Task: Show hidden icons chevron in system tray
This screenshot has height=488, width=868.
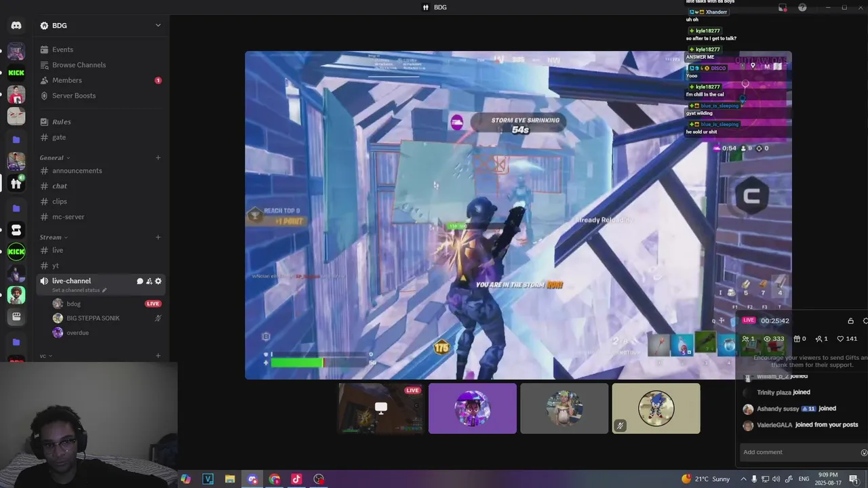Action: pyautogui.click(x=742, y=479)
